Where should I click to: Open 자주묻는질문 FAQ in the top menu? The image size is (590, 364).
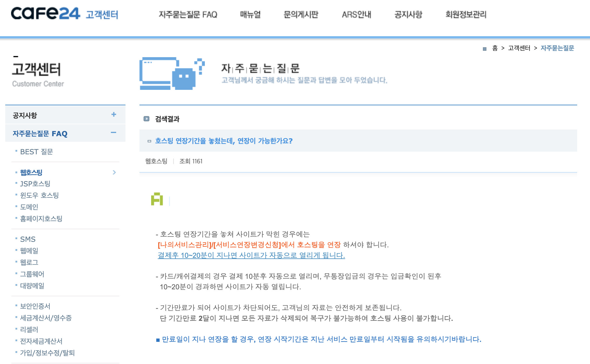coord(188,14)
